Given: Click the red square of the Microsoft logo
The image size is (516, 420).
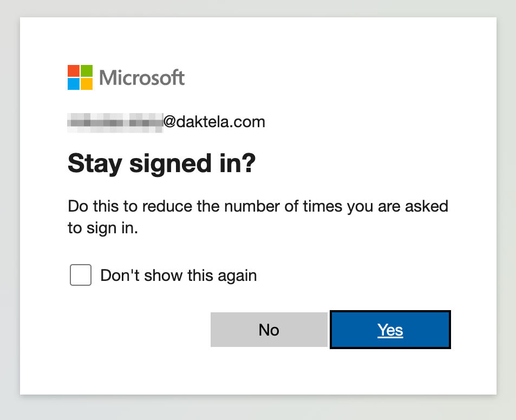Looking at the screenshot, I should coord(74,71).
